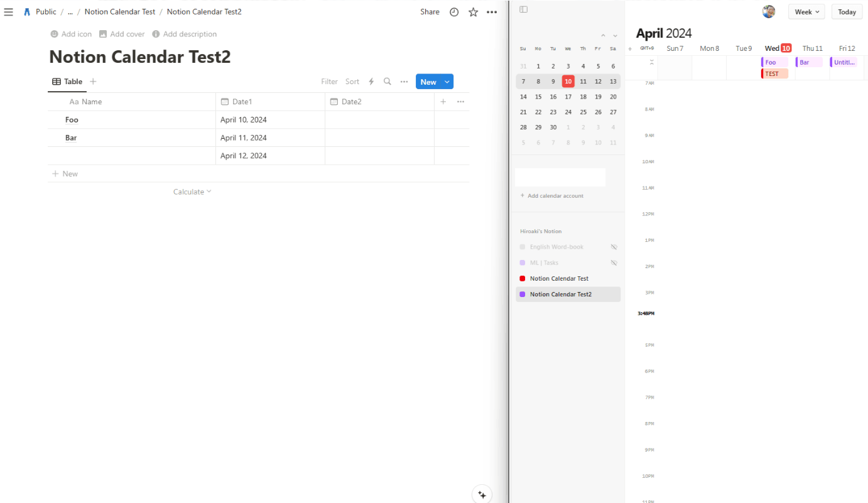Viewport: 868px width, 503px height.
Task: Open the Week view dropdown
Action: click(806, 12)
